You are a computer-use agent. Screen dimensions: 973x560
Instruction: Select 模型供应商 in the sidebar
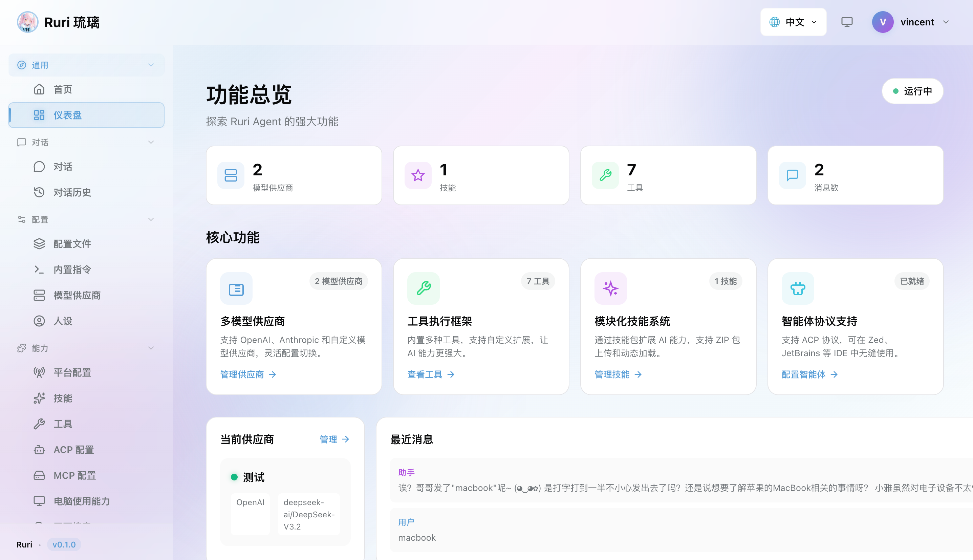tap(86, 295)
